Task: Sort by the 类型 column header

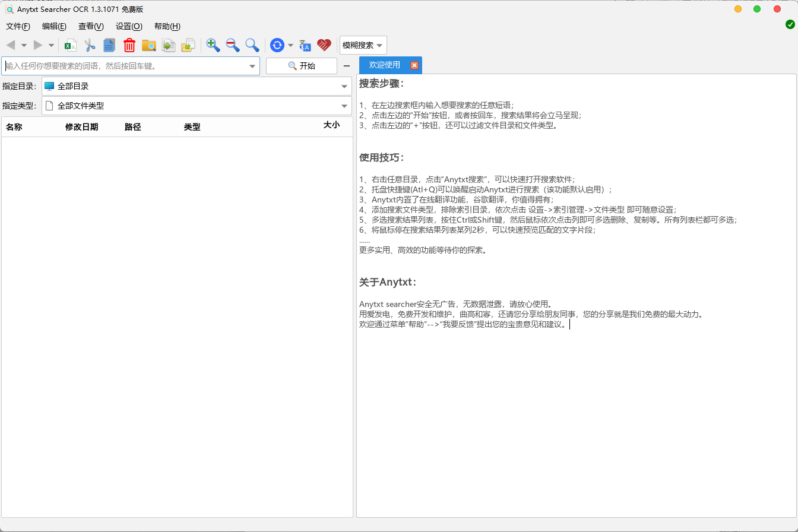Action: click(x=192, y=127)
